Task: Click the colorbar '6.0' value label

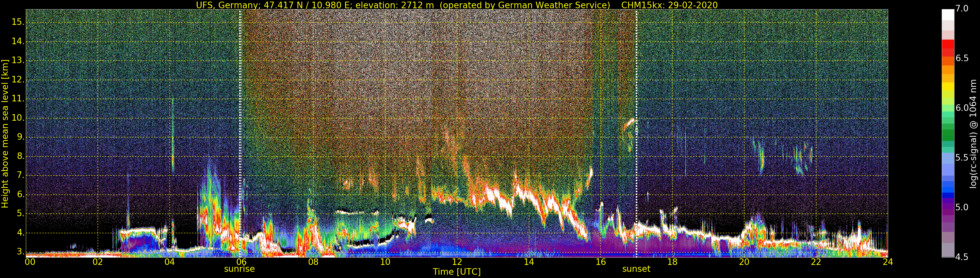Action: coord(962,108)
